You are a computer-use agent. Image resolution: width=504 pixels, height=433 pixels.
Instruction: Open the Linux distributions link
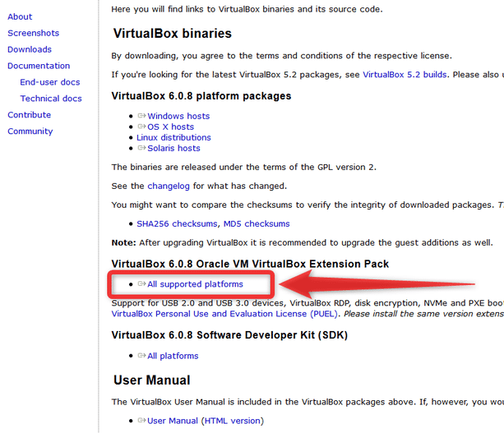173,137
